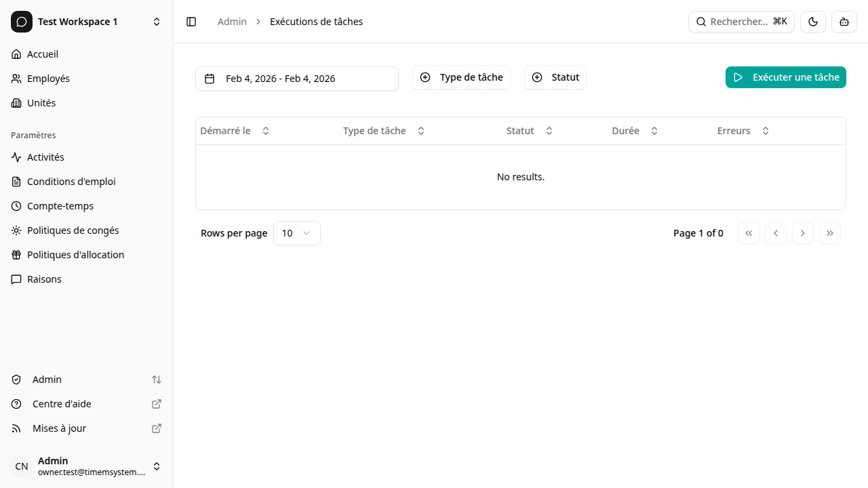Viewport: 868px width, 488px height.
Task: Click the Unités building icon
Action: (x=16, y=103)
